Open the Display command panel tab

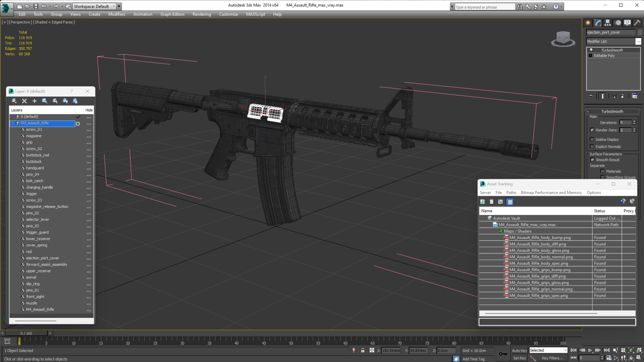pos(627,23)
